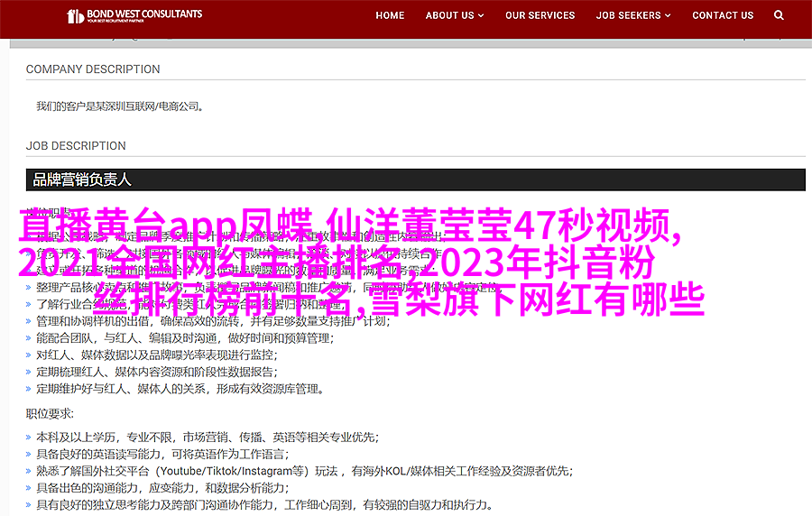
Task: Expand the ABOUT US dropdown menu
Action: coord(455,15)
